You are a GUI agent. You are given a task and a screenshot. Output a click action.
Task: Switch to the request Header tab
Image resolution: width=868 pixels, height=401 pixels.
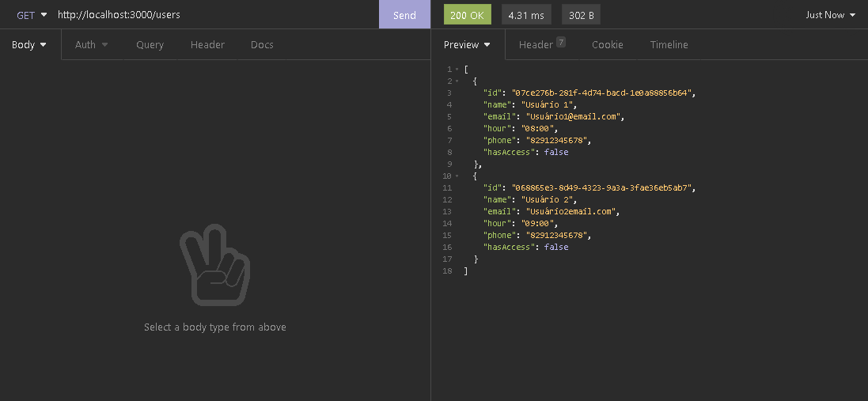coord(207,45)
